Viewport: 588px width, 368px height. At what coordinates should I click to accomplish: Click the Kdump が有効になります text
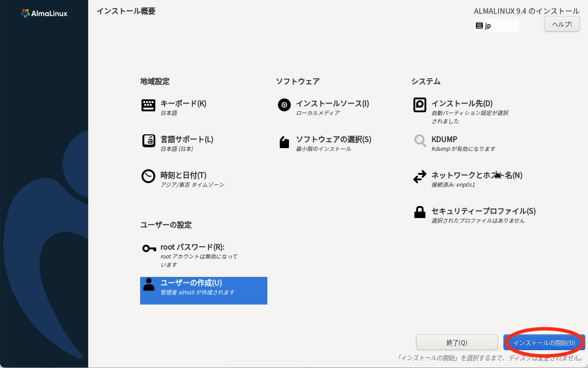[x=463, y=149]
